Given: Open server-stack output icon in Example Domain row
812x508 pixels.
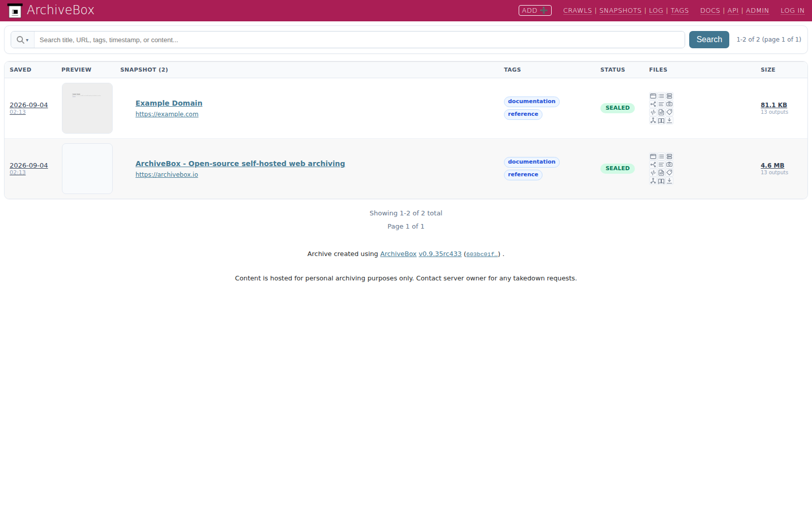Looking at the screenshot, I should pyautogui.click(x=669, y=96).
